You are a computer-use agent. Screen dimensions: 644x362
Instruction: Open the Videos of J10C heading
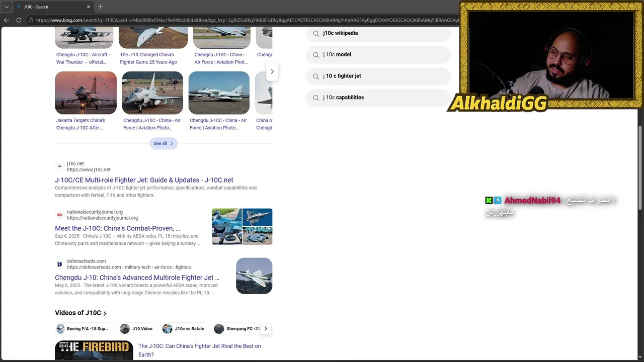78,313
